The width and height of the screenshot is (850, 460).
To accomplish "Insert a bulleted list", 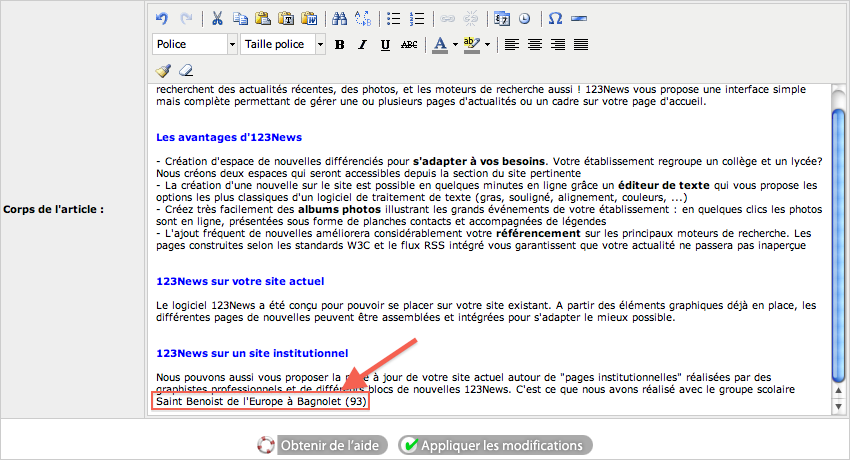I will (x=394, y=18).
